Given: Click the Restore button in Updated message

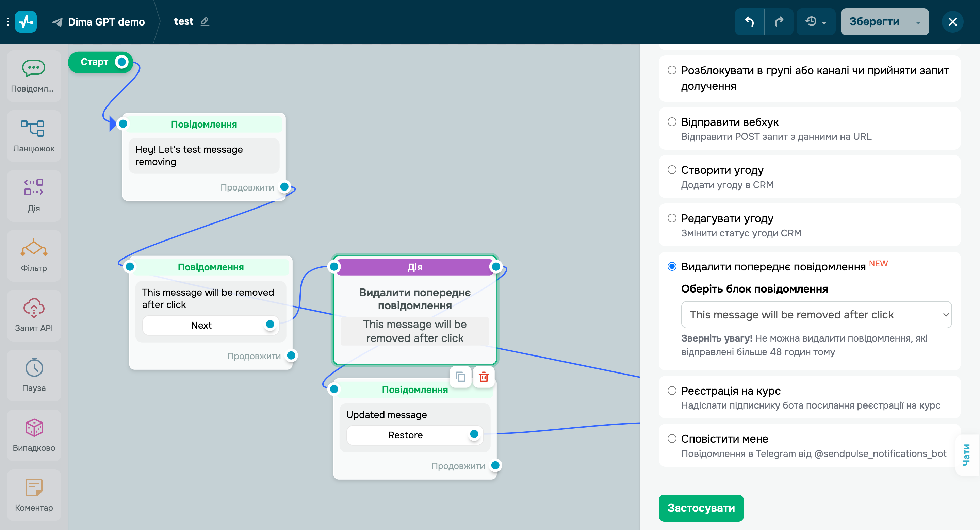Looking at the screenshot, I should (x=405, y=435).
